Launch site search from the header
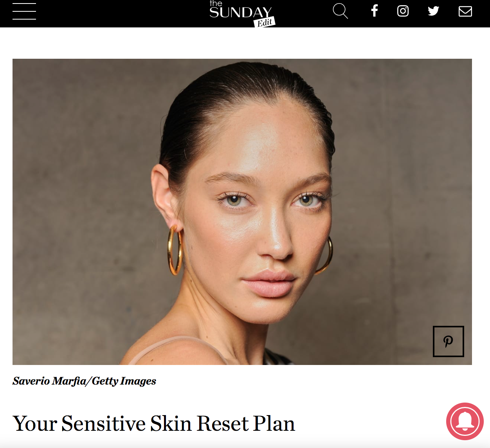Screen dimensions: 490x448 click(x=340, y=11)
